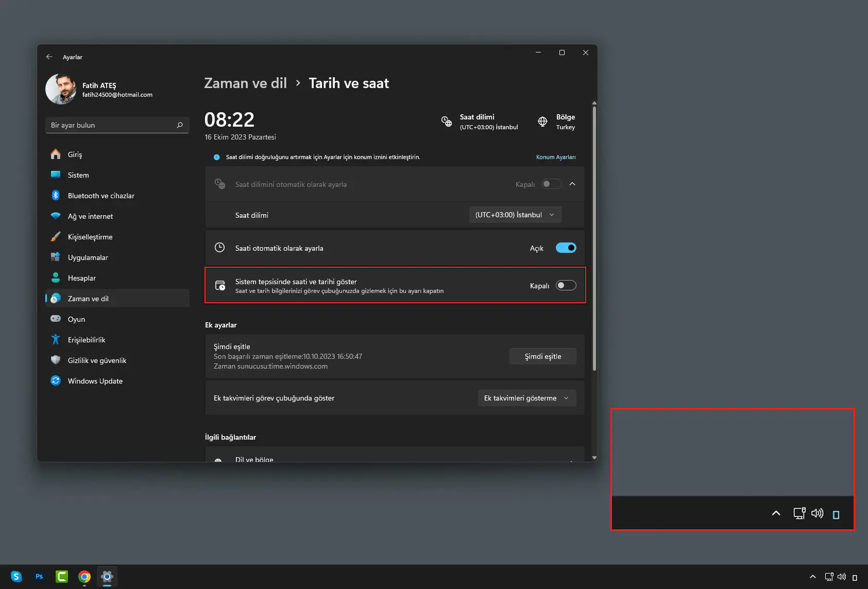Select Hesaplar in the sidebar menu
Image resolution: width=868 pixels, height=589 pixels.
[81, 278]
